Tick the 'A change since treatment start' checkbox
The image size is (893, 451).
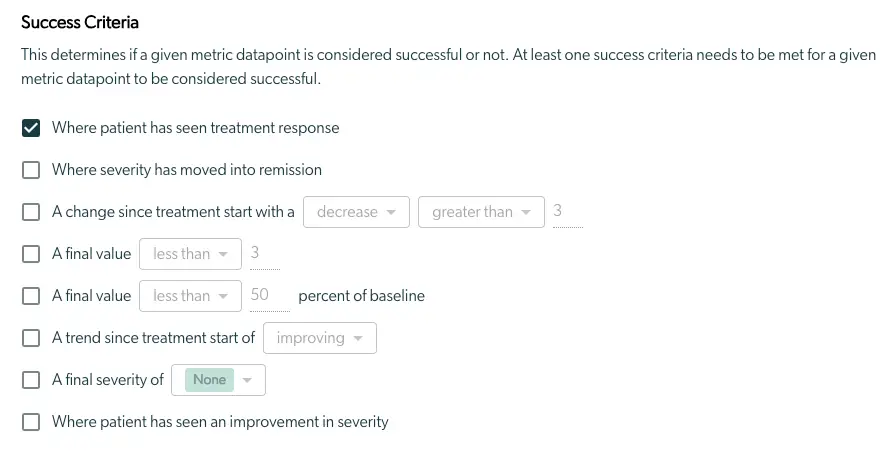tap(31, 212)
